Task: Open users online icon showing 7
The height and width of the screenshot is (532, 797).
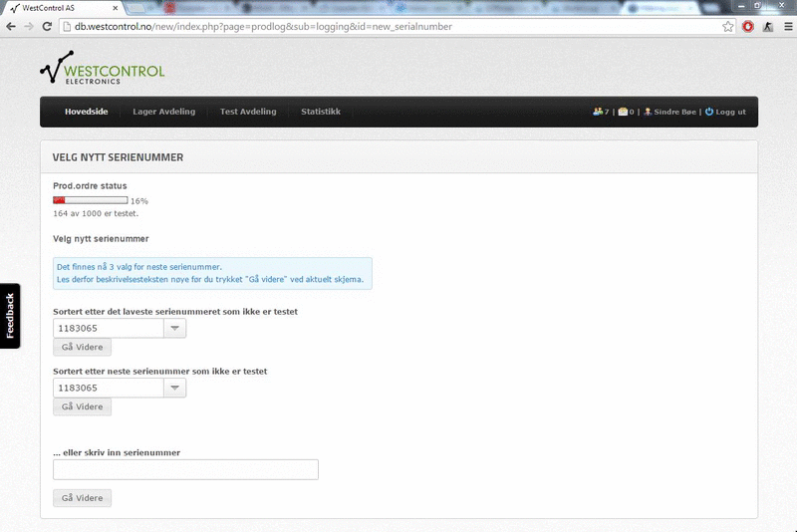Action: (601, 112)
